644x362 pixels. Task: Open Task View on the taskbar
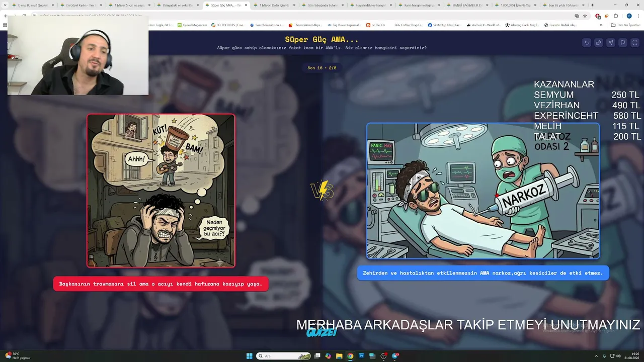pos(317,356)
